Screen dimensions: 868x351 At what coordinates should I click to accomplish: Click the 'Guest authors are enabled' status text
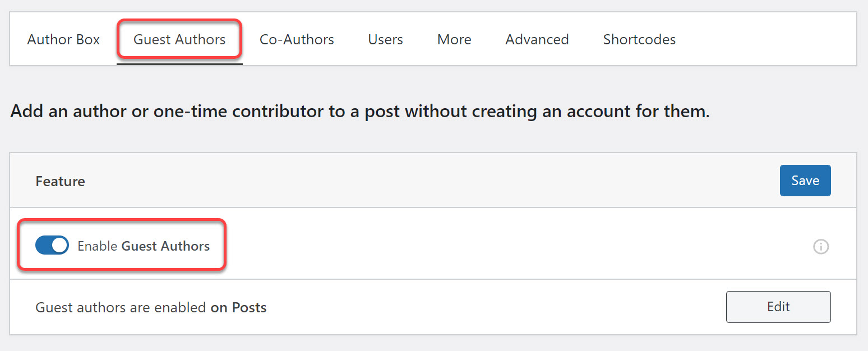point(121,308)
